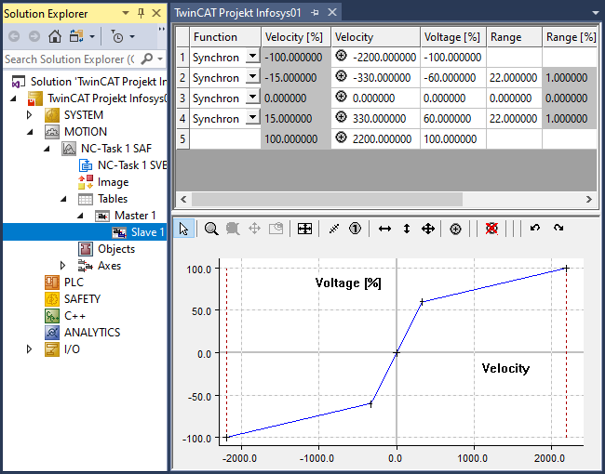Click the circled number one icon

coord(355,229)
